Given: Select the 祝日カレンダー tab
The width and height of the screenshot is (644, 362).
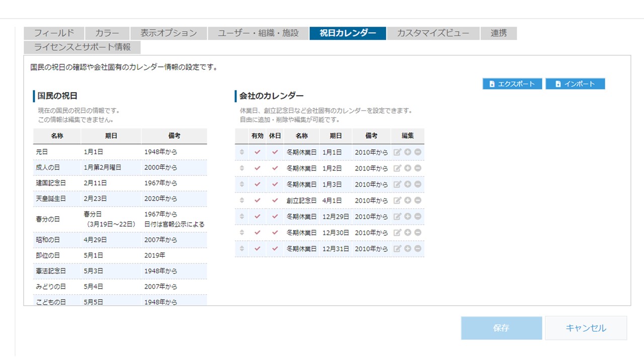Looking at the screenshot, I should [x=348, y=33].
